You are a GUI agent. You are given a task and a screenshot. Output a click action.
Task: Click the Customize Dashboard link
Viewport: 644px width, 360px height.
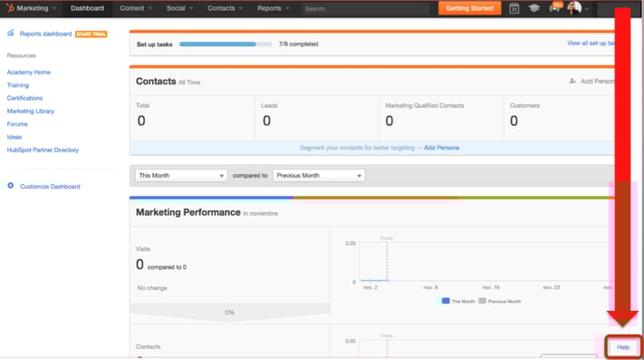click(50, 187)
